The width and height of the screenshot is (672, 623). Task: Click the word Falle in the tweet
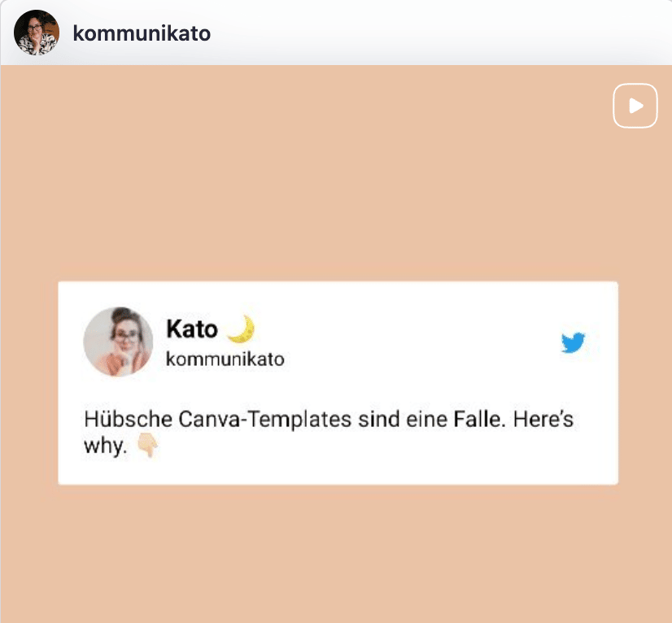(x=477, y=419)
